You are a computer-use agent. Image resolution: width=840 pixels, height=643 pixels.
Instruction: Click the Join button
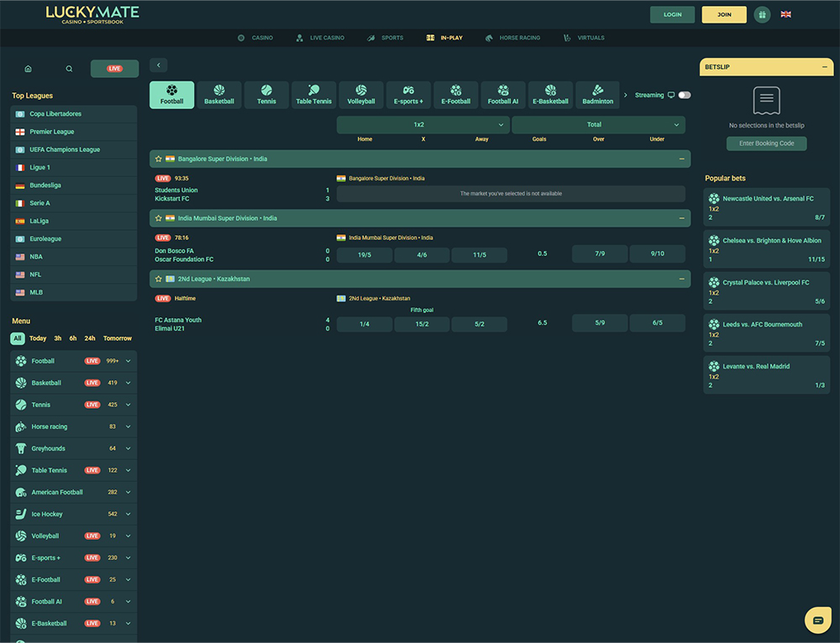coord(724,14)
